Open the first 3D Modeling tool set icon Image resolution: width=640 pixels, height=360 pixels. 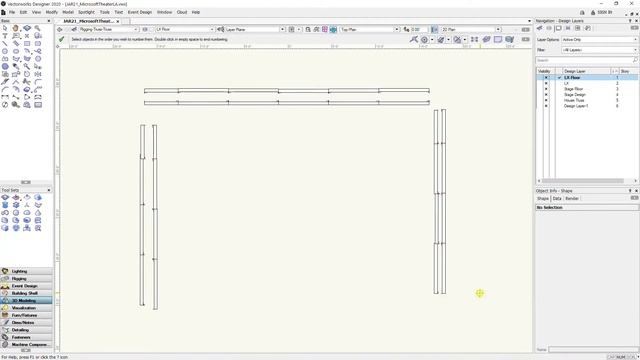[5, 198]
